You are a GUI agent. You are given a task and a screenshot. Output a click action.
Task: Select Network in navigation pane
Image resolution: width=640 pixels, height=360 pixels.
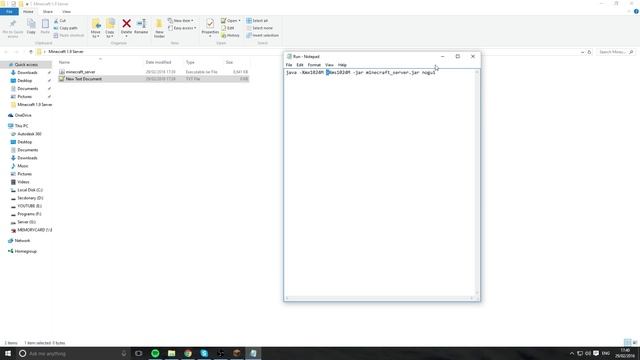pos(22,241)
